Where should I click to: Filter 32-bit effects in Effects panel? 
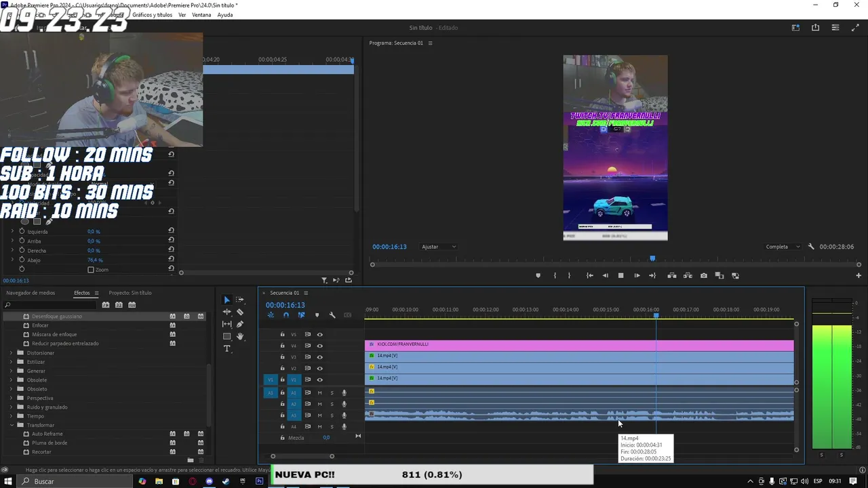[119, 305]
